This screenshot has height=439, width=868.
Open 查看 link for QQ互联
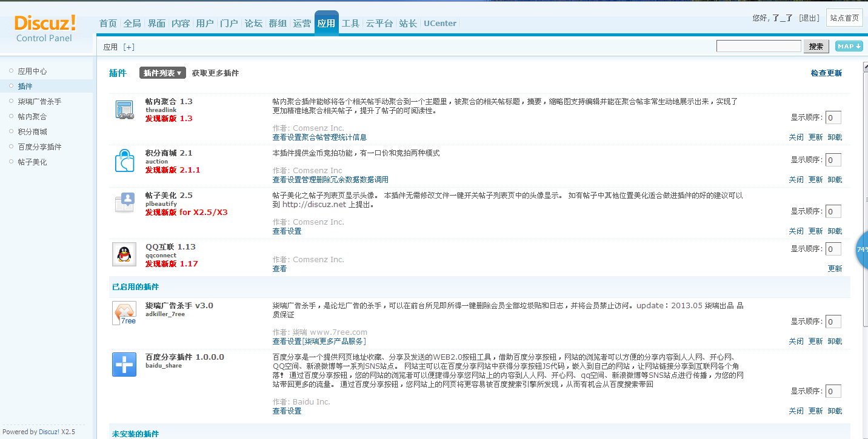[x=279, y=269]
